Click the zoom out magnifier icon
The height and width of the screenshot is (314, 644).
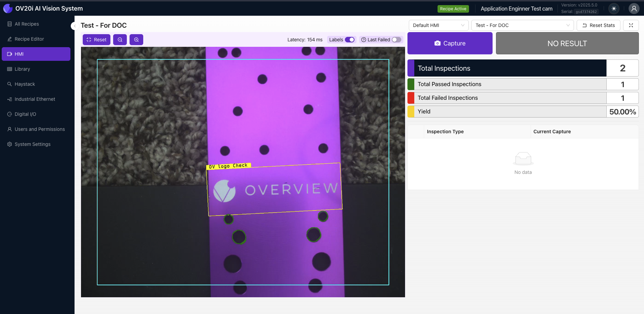tap(120, 40)
